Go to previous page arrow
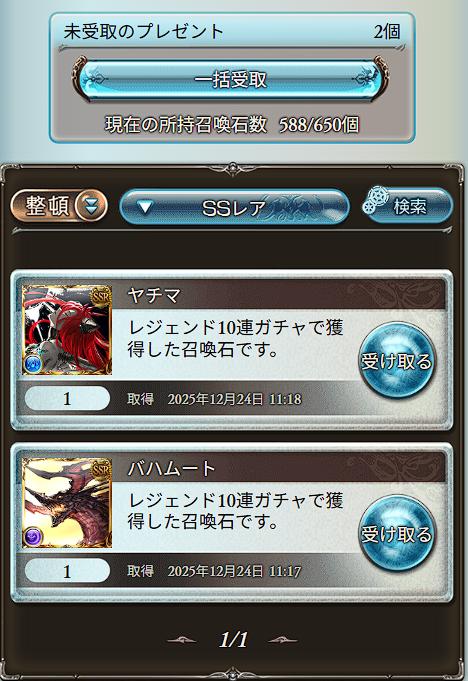This screenshot has width=468, height=681. point(182,640)
